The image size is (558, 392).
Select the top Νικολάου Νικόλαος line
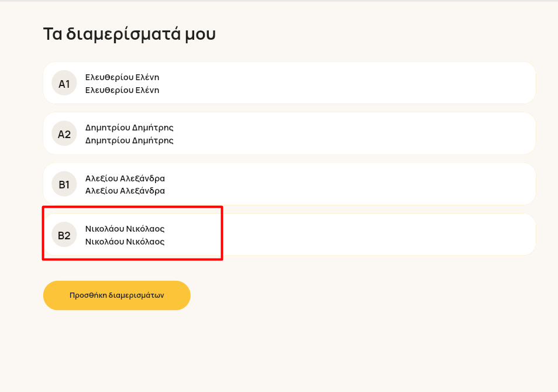click(125, 229)
